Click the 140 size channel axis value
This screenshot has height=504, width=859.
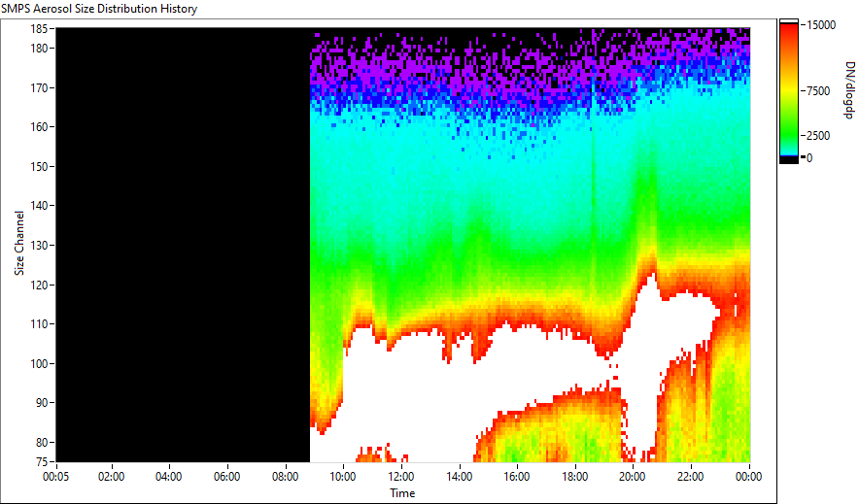click(39, 206)
